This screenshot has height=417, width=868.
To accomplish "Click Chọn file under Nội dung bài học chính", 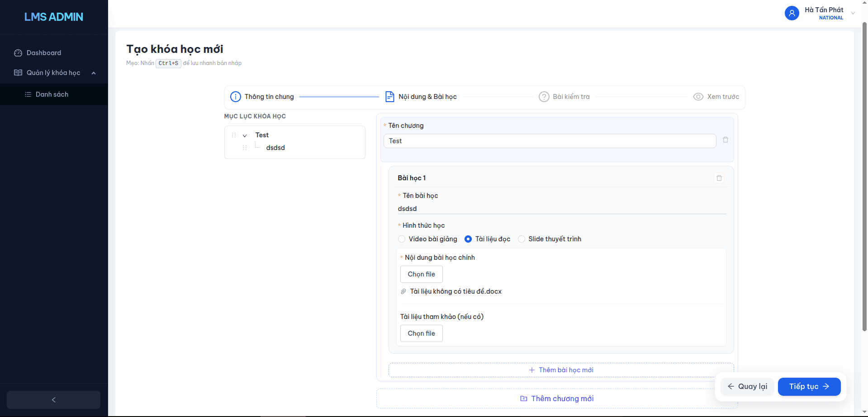I will [x=422, y=274].
